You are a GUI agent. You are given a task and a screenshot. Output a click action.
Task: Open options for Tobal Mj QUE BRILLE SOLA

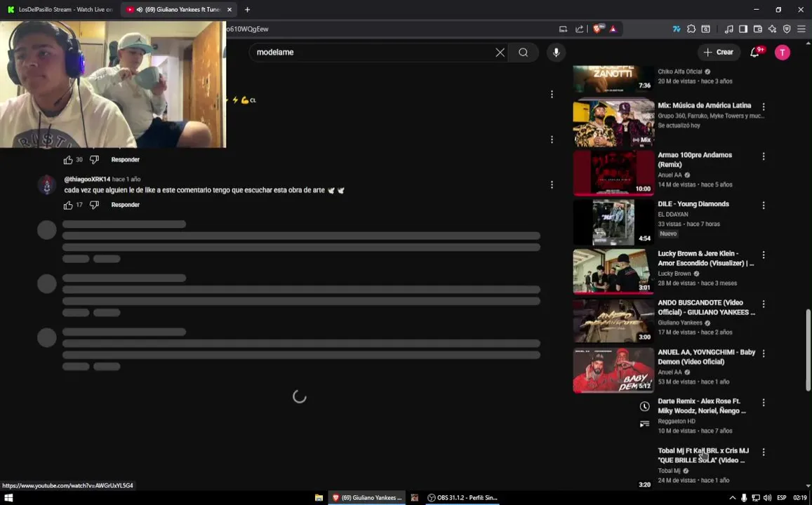point(764,452)
